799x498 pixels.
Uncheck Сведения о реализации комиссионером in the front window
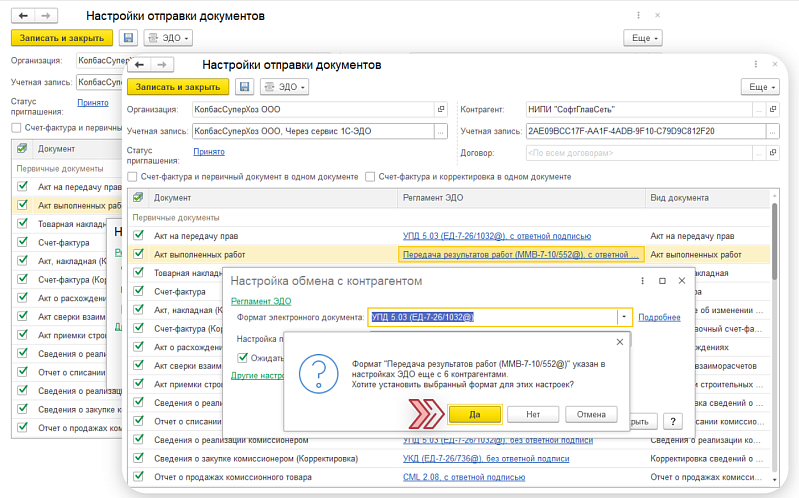coord(138,439)
